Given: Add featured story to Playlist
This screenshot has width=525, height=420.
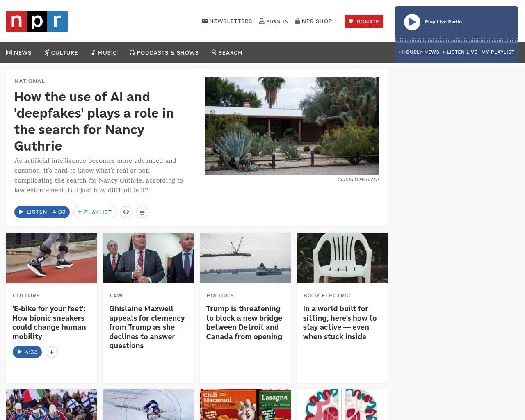Looking at the screenshot, I should pos(95,212).
